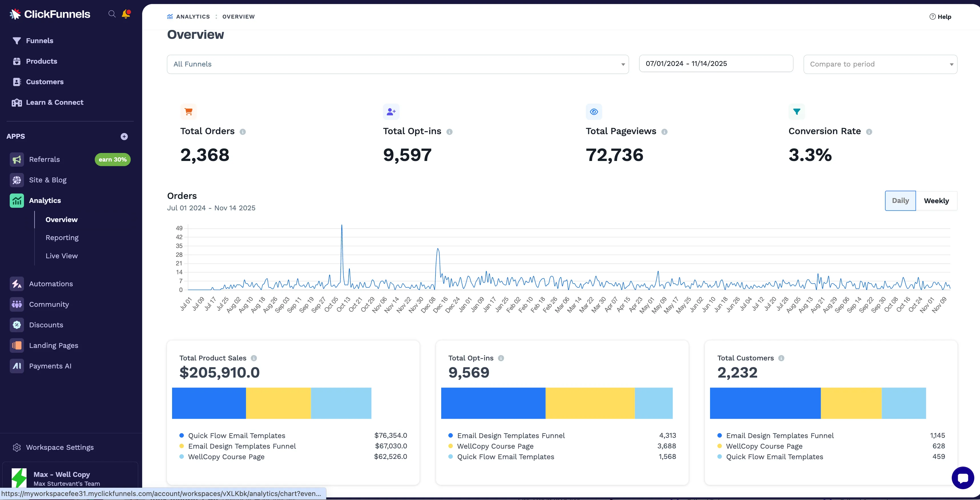Open the Automations app icon
The width and height of the screenshot is (980, 500).
pos(17,284)
